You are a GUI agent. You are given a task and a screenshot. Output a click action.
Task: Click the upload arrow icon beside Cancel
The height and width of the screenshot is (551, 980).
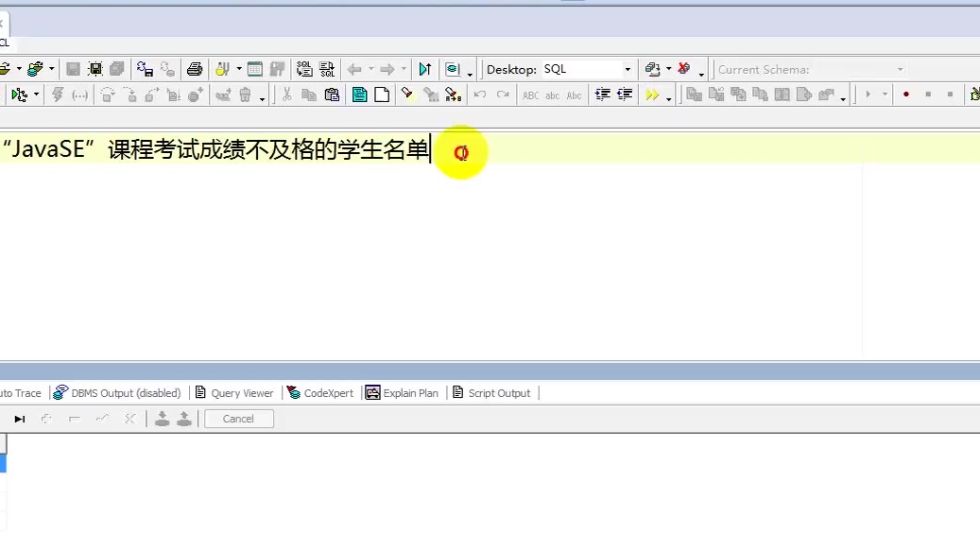183,419
